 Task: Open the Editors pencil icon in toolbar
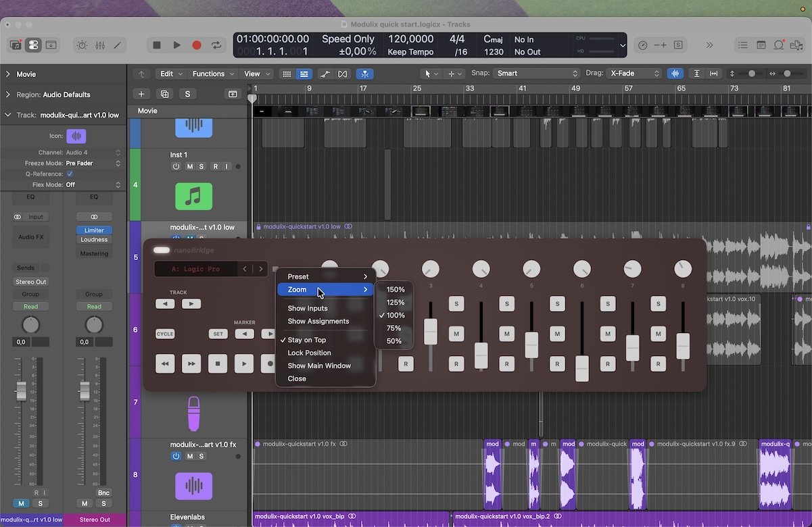(x=118, y=45)
